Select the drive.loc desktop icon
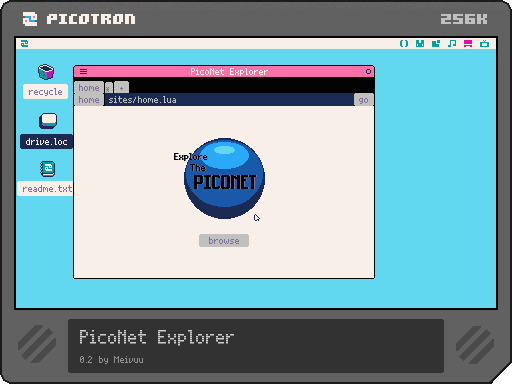512x384 pixels. 48,121
